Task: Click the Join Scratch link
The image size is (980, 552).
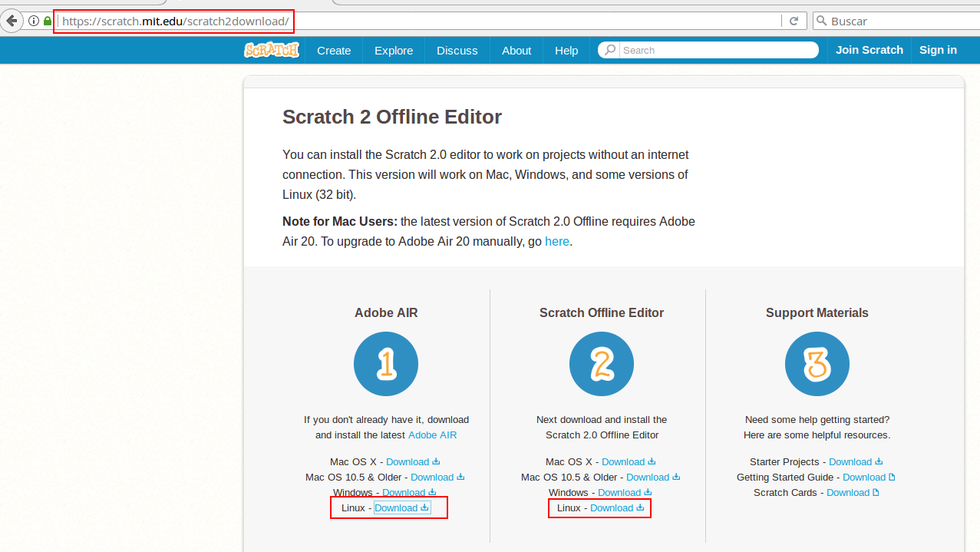Action: tap(869, 49)
